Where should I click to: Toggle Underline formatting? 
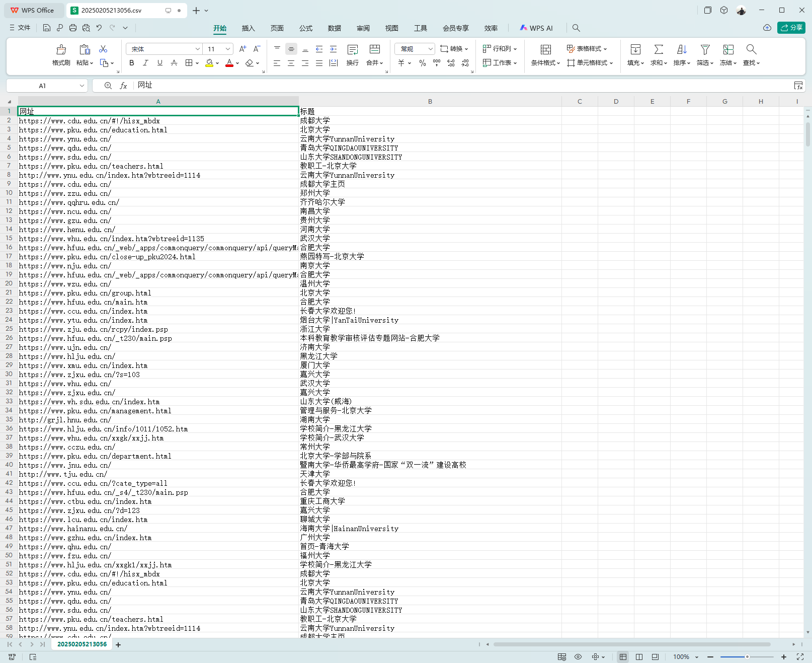point(159,63)
